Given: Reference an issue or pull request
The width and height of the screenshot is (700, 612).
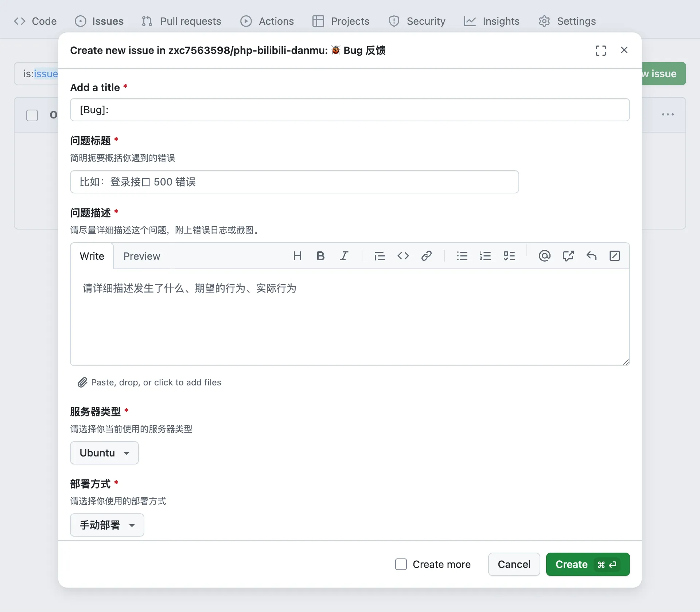Looking at the screenshot, I should (568, 256).
